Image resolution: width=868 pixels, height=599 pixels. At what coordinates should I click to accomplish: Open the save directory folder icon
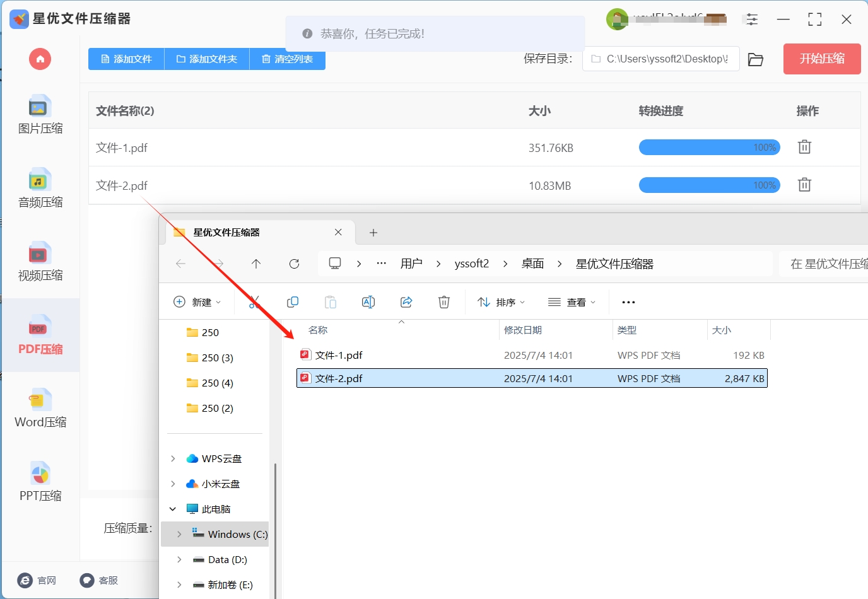tap(756, 59)
